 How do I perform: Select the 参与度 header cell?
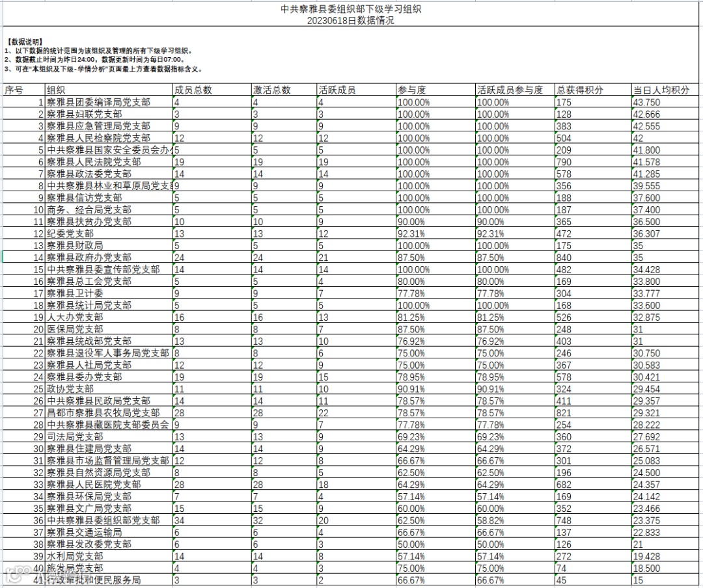pyautogui.click(x=435, y=90)
